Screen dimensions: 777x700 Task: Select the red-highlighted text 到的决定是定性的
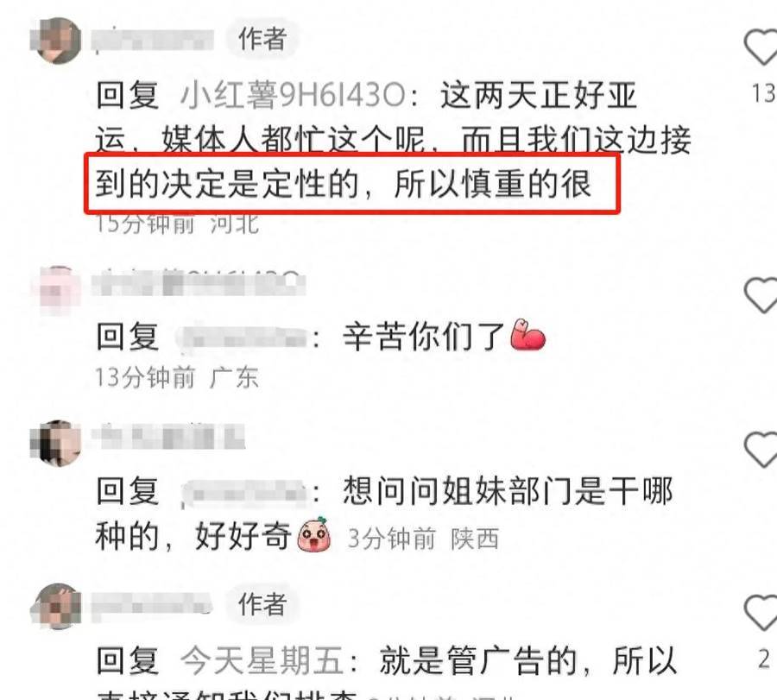227,184
